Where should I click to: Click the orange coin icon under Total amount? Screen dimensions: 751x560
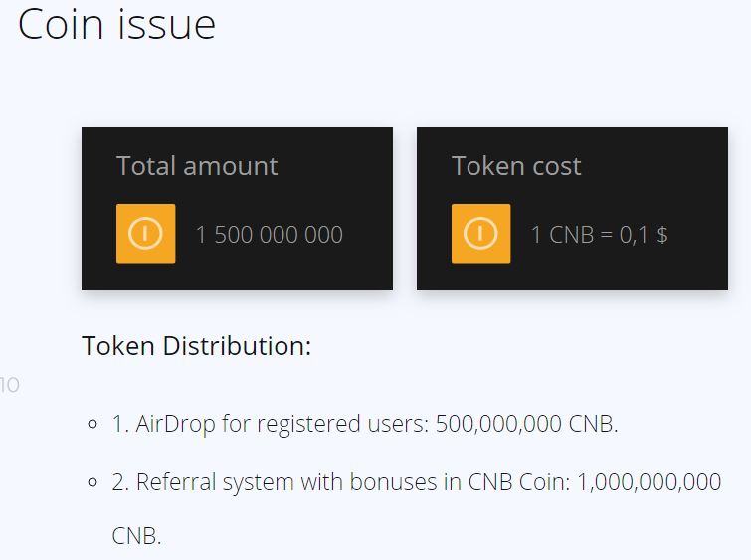coord(145,234)
